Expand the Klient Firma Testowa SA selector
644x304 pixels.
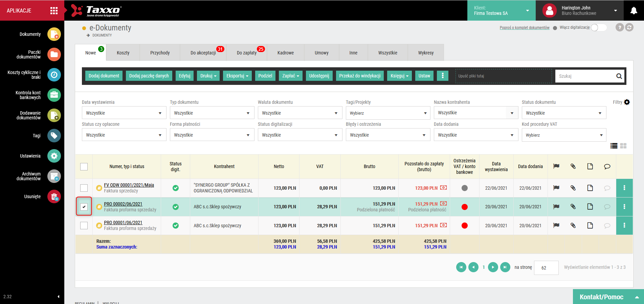[502, 10]
